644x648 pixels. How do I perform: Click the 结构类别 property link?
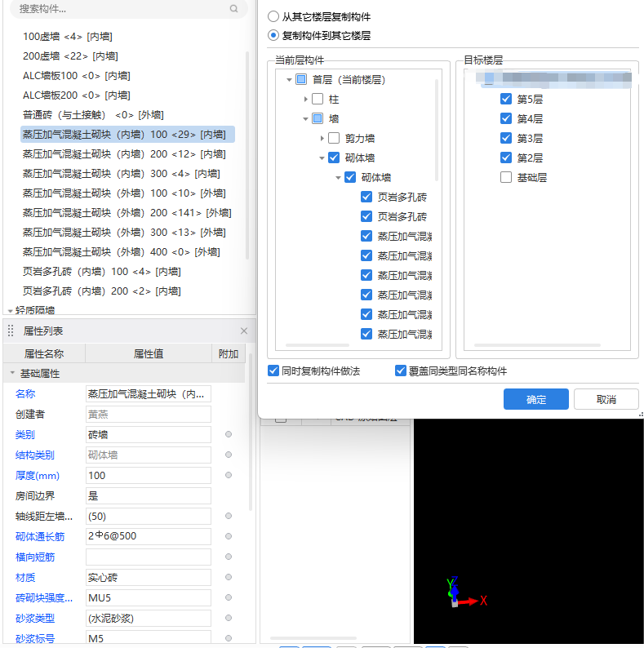[35, 455]
